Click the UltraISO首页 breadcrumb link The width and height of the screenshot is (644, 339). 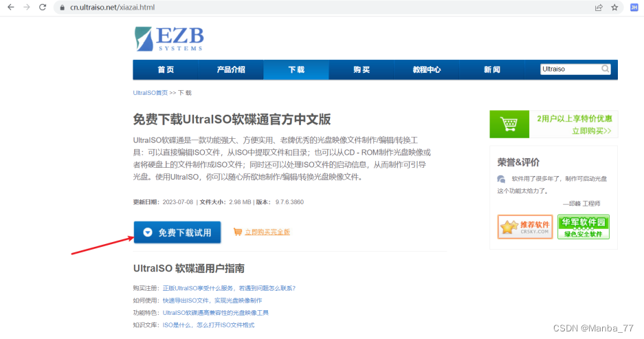pos(151,93)
